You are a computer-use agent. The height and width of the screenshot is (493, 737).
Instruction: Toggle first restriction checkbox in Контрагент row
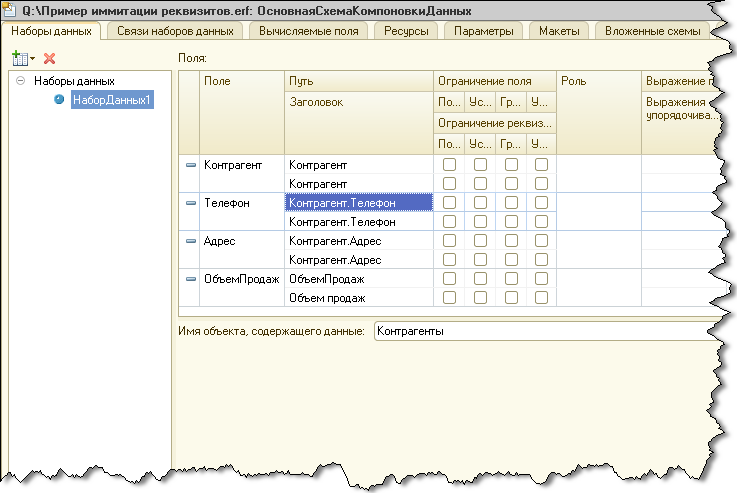point(450,165)
